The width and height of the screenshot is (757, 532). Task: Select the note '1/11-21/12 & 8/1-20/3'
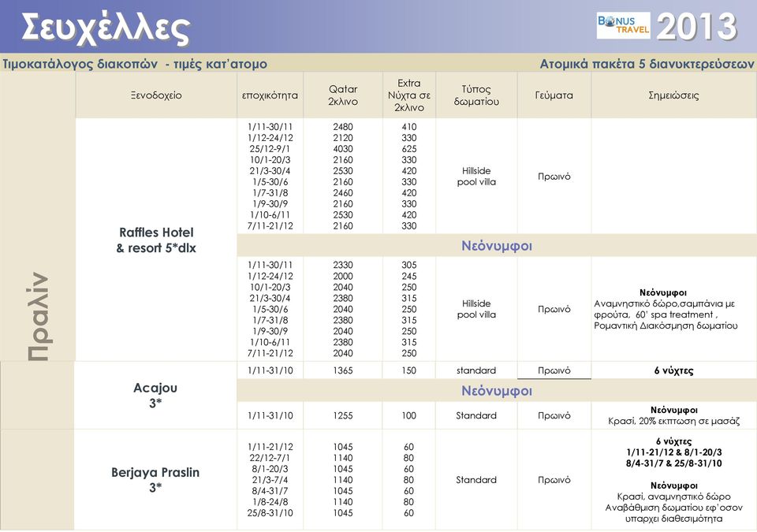click(x=674, y=452)
